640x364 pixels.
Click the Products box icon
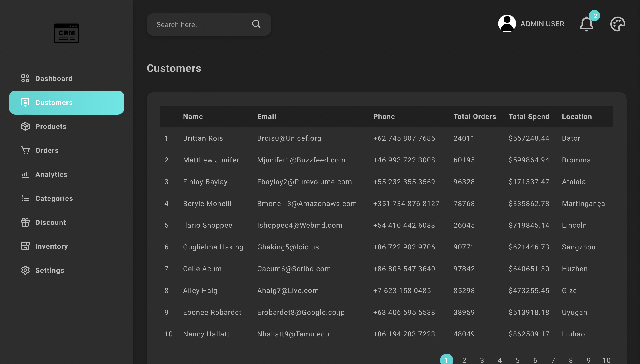25,126
